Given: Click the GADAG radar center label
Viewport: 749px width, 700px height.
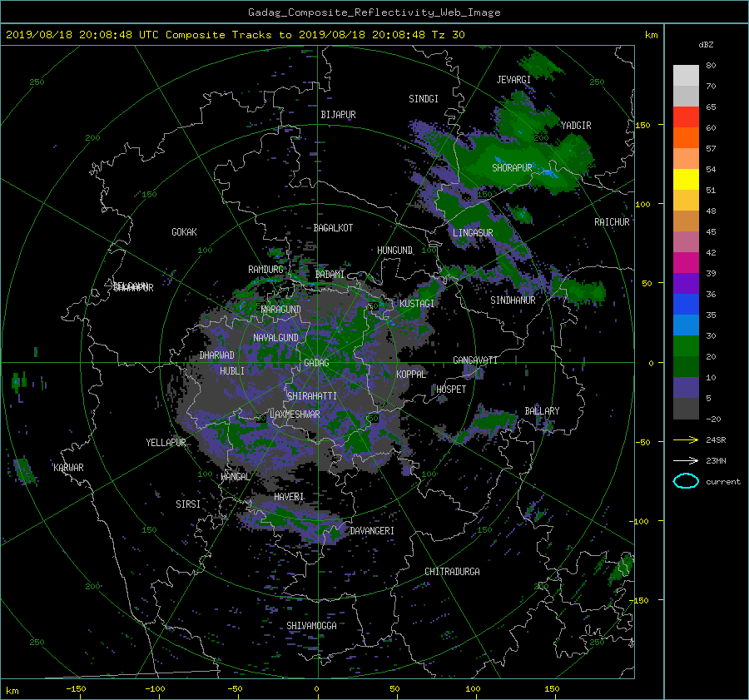Looking at the screenshot, I should [x=316, y=363].
